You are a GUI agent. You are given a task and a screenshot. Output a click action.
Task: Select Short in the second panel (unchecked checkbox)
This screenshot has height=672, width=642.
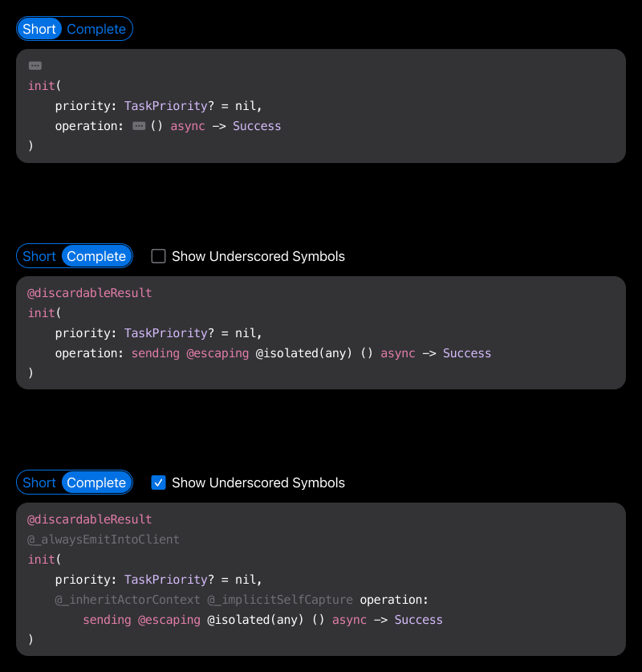[39, 256]
